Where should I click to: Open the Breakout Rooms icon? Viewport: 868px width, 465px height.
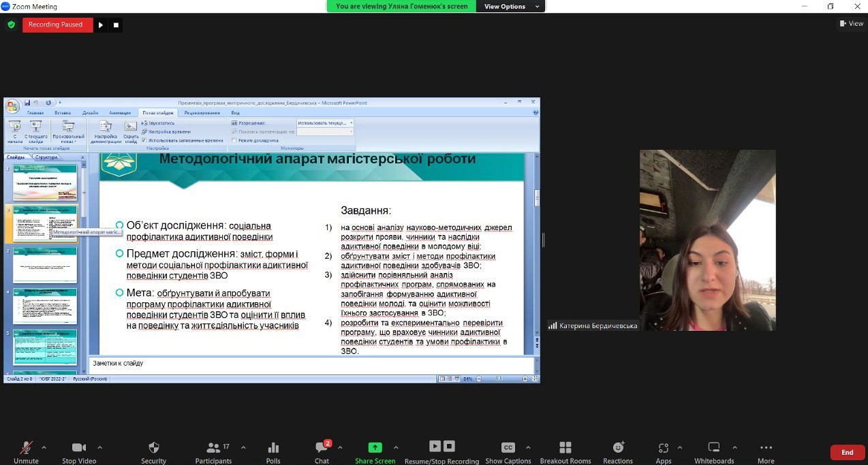(565, 447)
